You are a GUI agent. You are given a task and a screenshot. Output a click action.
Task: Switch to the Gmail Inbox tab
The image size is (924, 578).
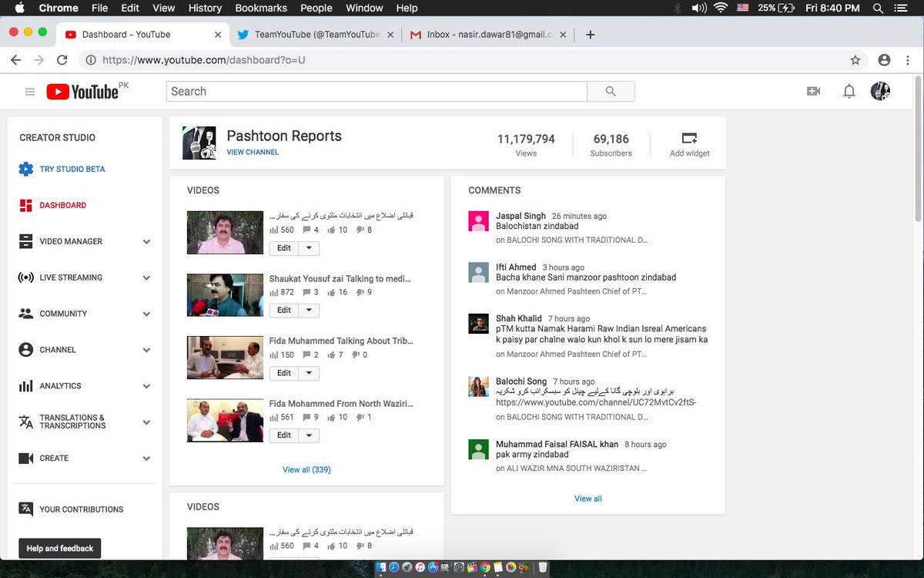coord(489,35)
